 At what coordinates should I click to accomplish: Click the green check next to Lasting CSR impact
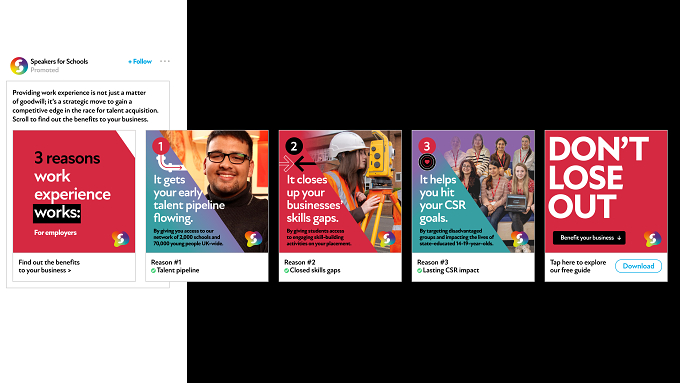(419, 271)
